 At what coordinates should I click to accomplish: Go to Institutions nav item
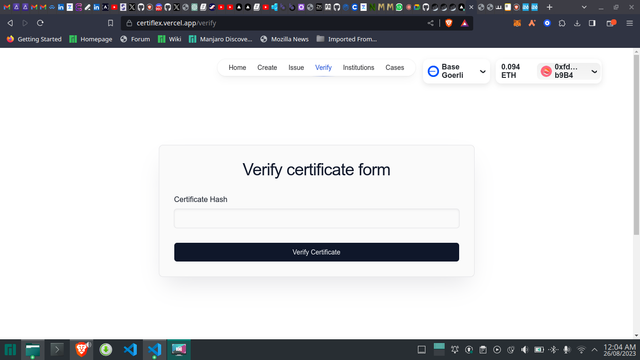click(x=358, y=68)
